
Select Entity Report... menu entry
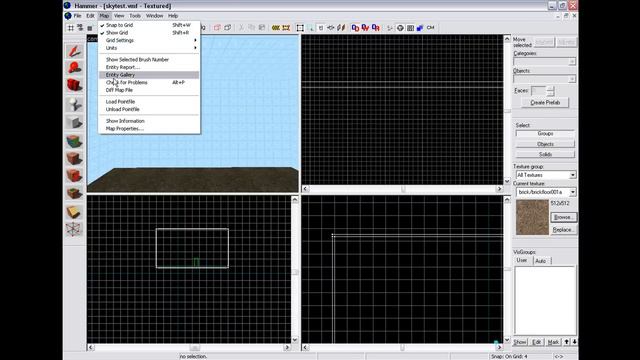[x=149, y=67]
